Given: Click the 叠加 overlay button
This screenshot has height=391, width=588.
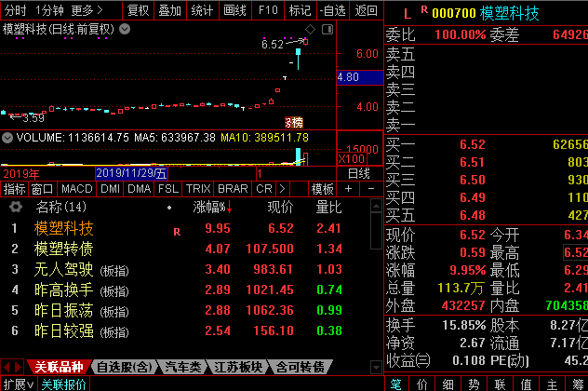Looking at the screenshot, I should 170,10.
